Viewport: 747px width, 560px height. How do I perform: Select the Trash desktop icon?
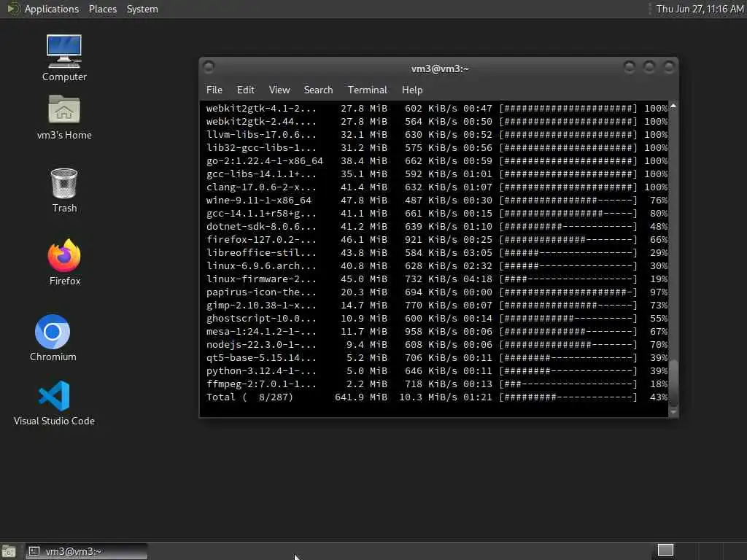[64, 190]
